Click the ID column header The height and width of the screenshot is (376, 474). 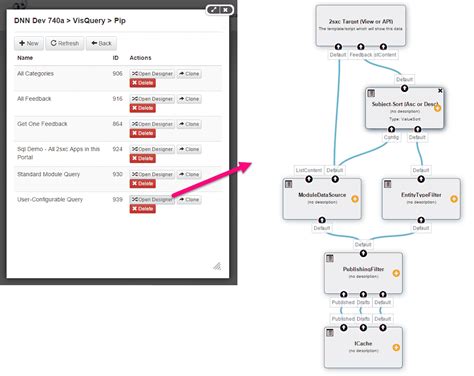115,58
